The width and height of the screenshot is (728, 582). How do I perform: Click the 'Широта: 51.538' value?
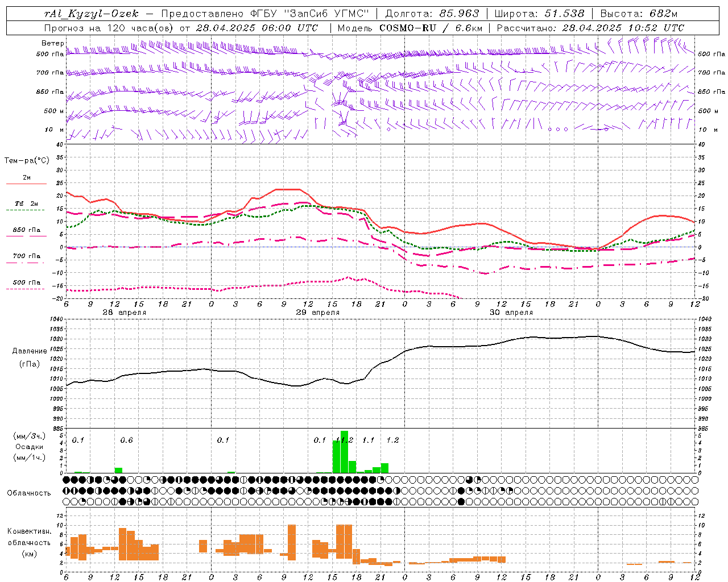coord(539,14)
